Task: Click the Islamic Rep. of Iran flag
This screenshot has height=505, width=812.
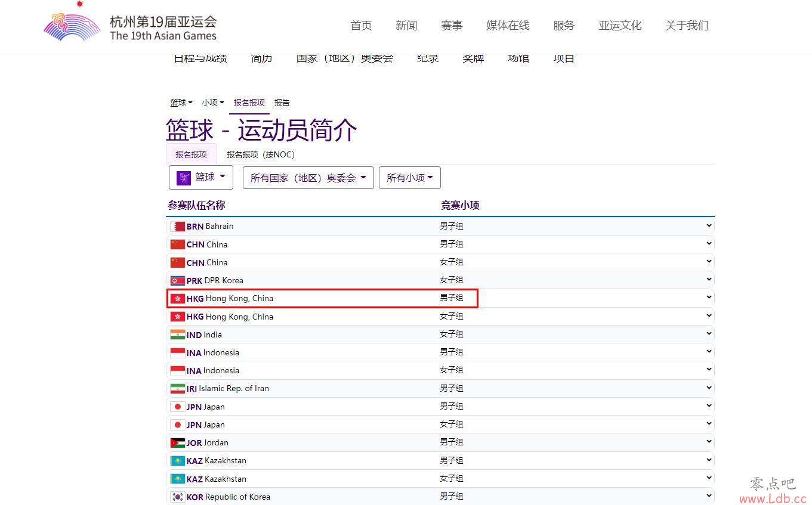Action: coord(177,389)
